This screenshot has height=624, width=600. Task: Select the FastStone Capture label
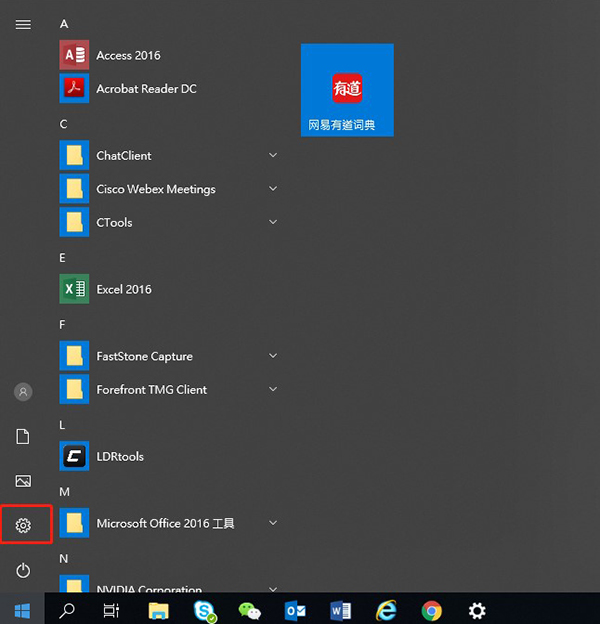tap(144, 357)
